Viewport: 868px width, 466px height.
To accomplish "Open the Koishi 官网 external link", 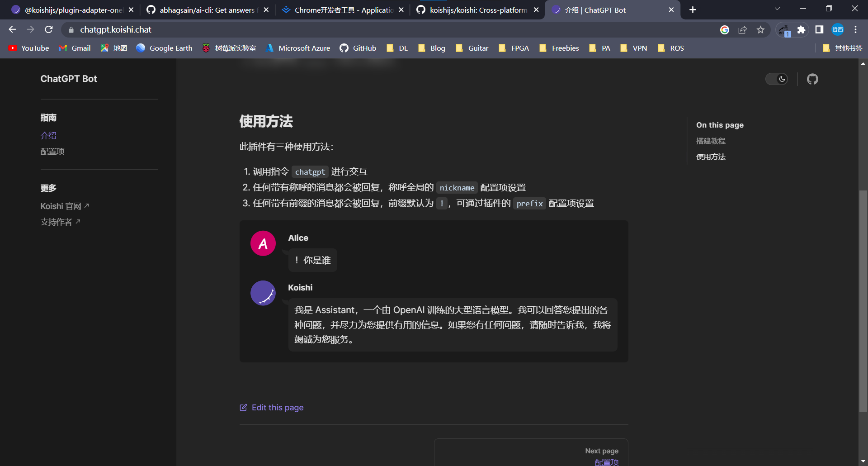I will click(65, 206).
